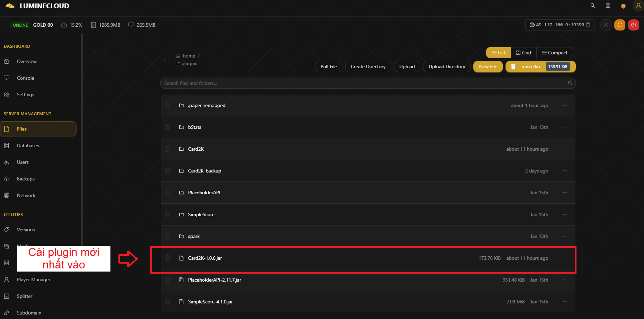Click the theme toggle sun icon
The height and width of the screenshot is (319, 644).
pyautogui.click(x=623, y=6)
